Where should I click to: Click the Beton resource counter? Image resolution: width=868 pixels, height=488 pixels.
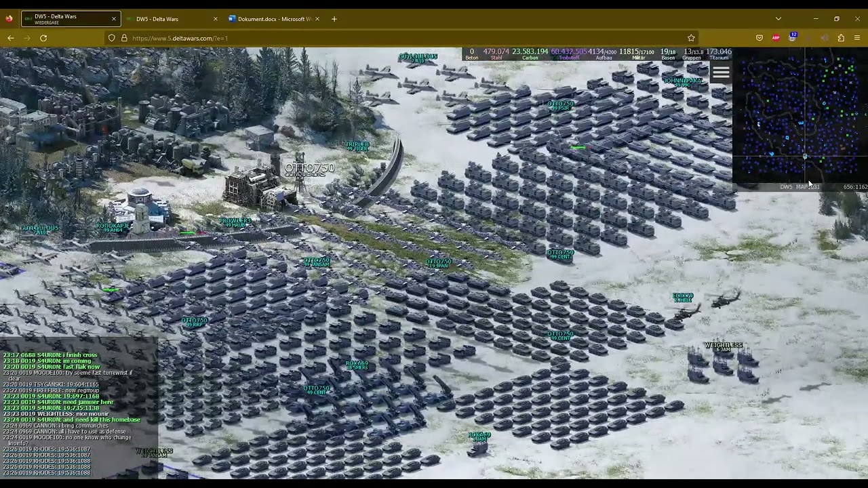tap(472, 54)
